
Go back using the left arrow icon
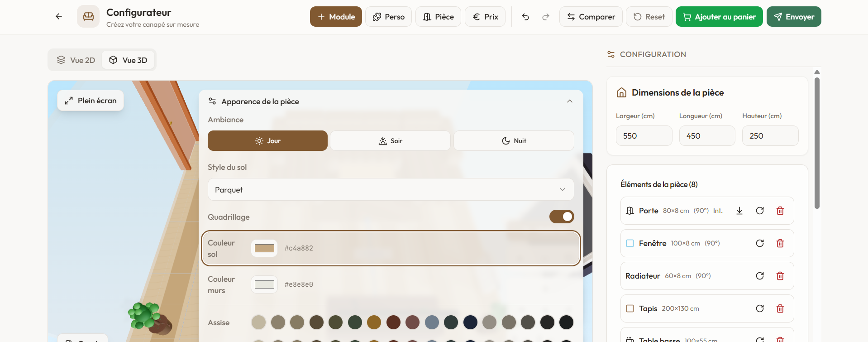[x=59, y=16]
